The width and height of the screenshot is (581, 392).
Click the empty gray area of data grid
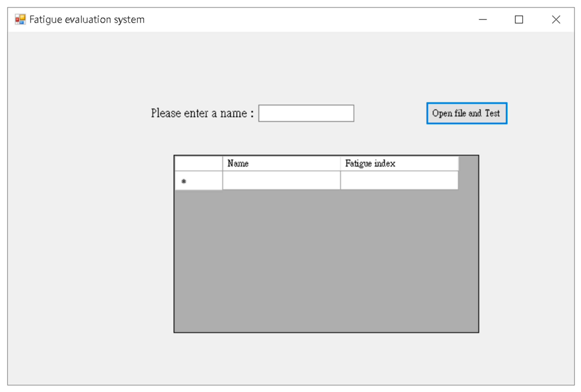(325, 260)
